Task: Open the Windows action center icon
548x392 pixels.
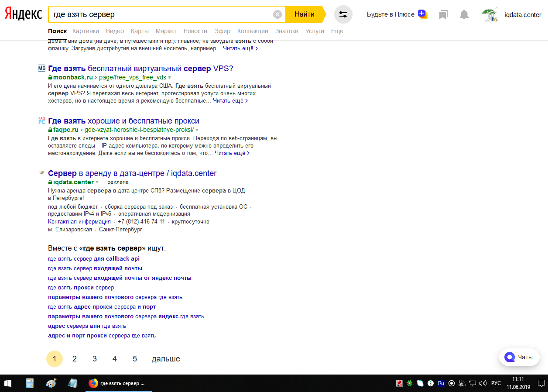Action: click(541, 383)
